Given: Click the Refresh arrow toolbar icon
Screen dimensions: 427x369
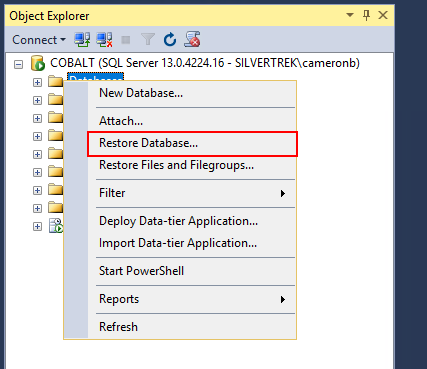Looking at the screenshot, I should pos(170,40).
